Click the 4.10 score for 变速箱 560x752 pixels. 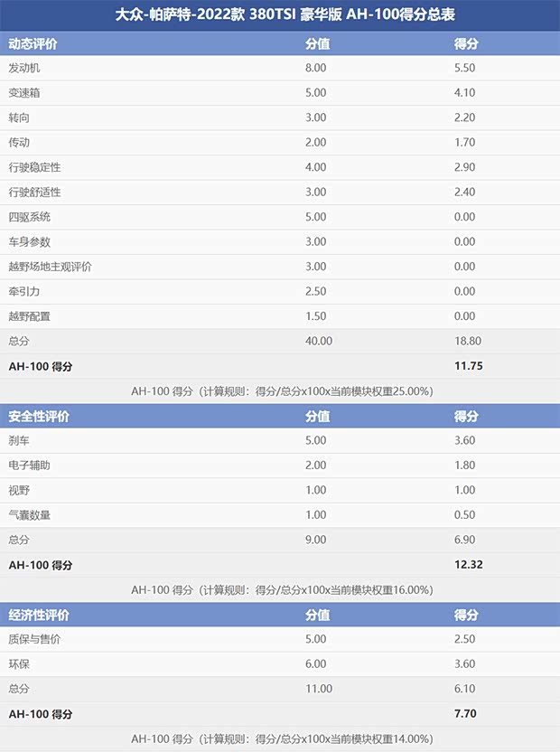click(464, 92)
